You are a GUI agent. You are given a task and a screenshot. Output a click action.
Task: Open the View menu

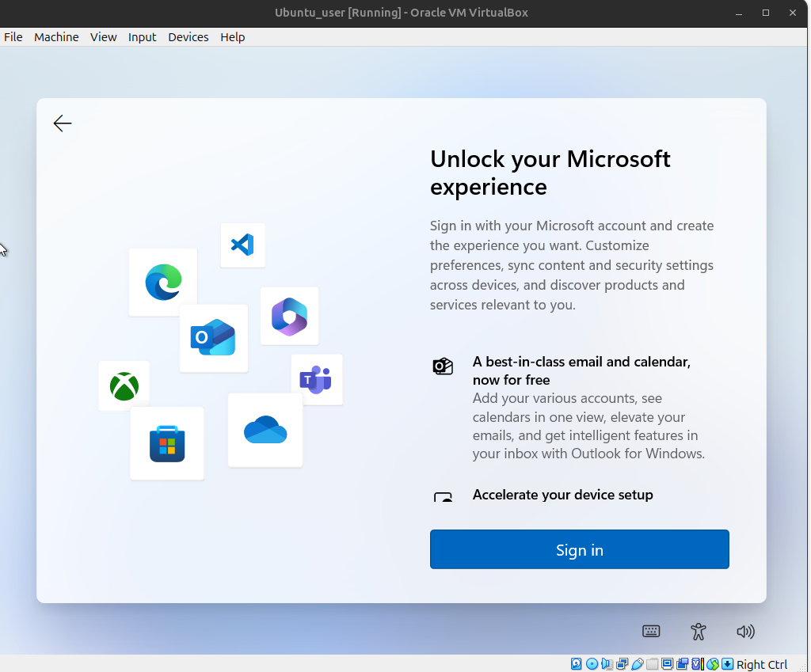(x=104, y=37)
